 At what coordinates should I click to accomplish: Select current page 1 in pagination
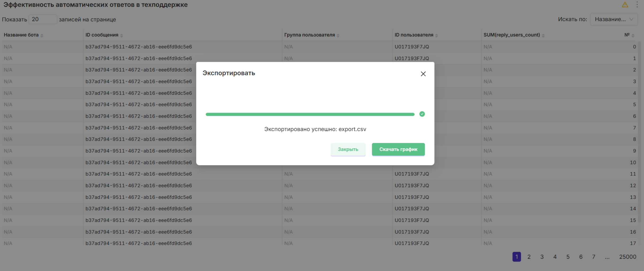coord(516,257)
